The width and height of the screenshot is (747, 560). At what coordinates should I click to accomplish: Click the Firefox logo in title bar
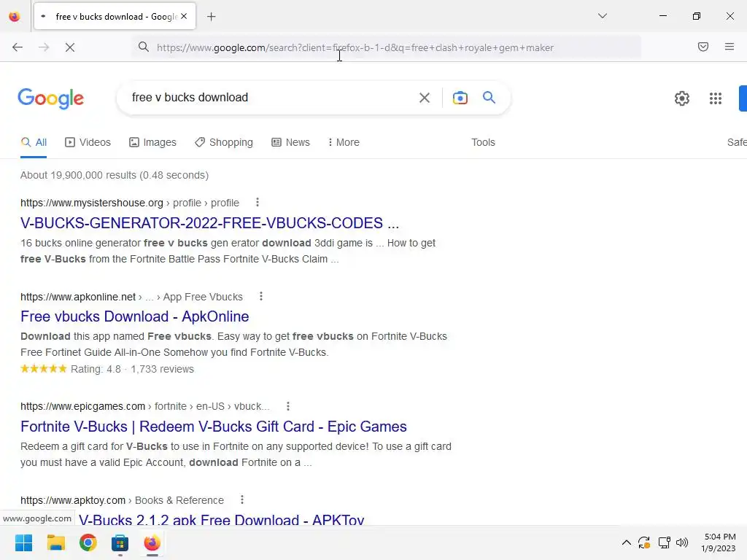pos(15,17)
